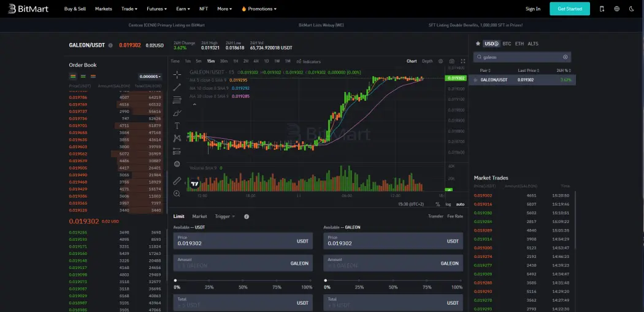Click the Get Started button
644x312 pixels.
click(570, 9)
